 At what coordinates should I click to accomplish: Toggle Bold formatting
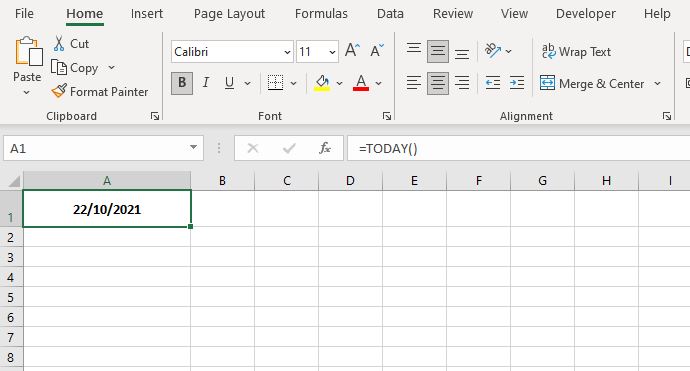182,83
